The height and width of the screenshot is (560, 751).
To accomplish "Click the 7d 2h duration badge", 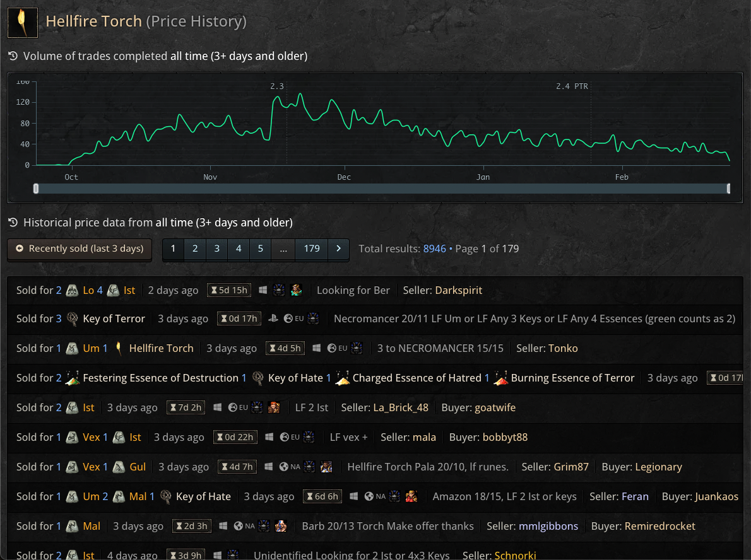I will point(186,408).
